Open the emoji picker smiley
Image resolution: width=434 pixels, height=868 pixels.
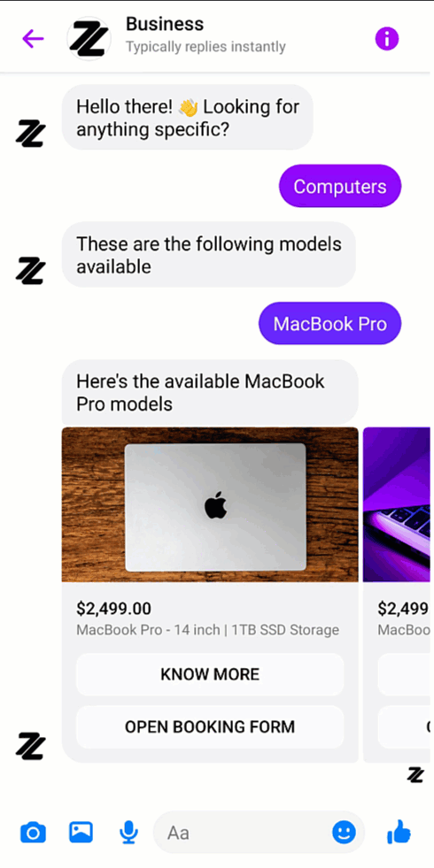[344, 832]
